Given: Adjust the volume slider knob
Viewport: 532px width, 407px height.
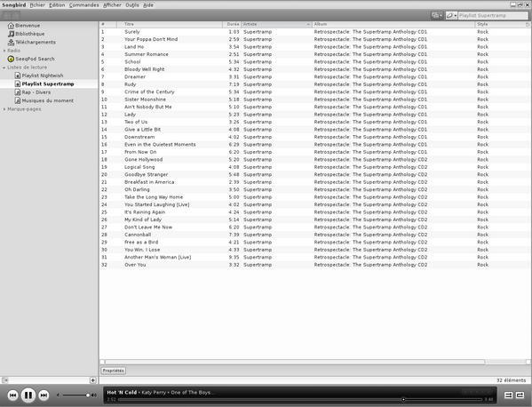Looking at the screenshot, I should [x=88, y=395].
